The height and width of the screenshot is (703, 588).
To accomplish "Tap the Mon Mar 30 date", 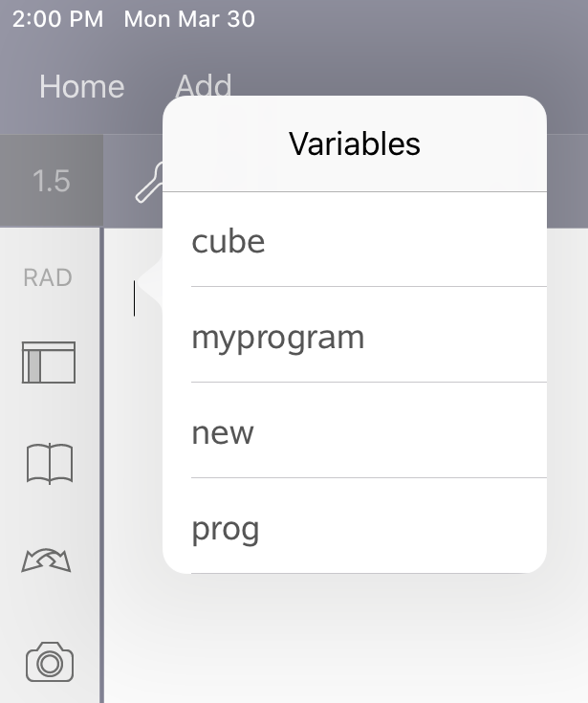I will [189, 19].
